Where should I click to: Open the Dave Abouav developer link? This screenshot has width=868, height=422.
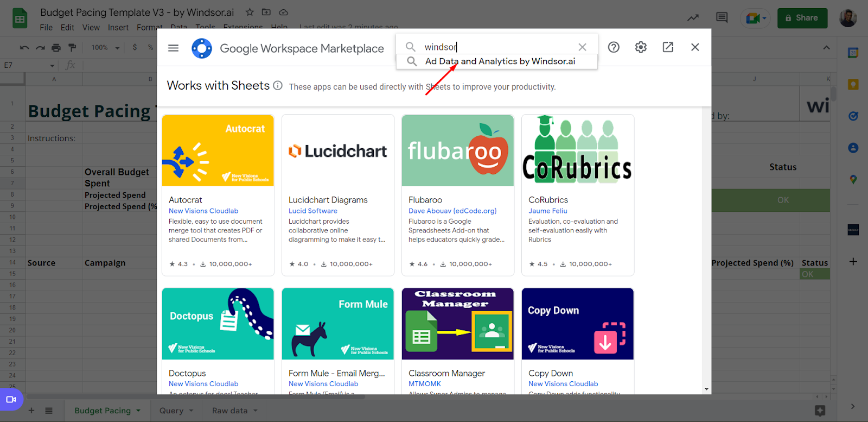452,211
